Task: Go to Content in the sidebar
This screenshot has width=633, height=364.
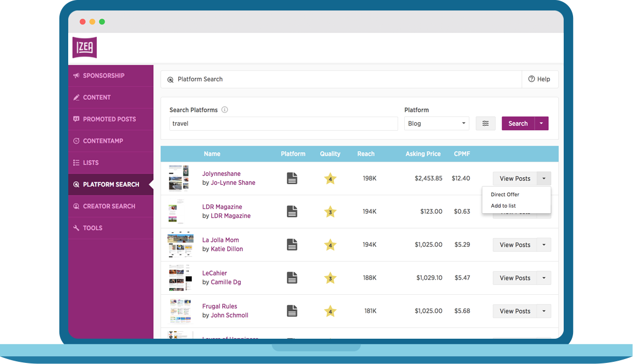Action: click(111, 97)
